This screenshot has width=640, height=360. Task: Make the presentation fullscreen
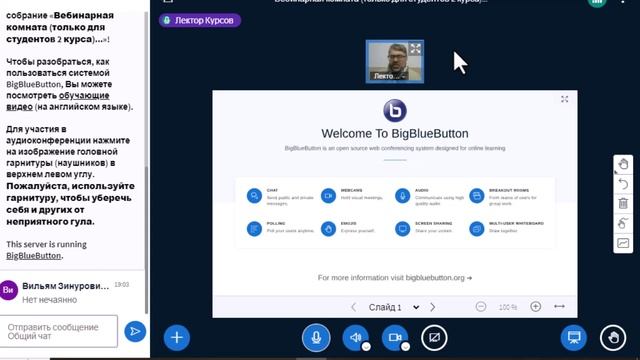click(x=564, y=99)
